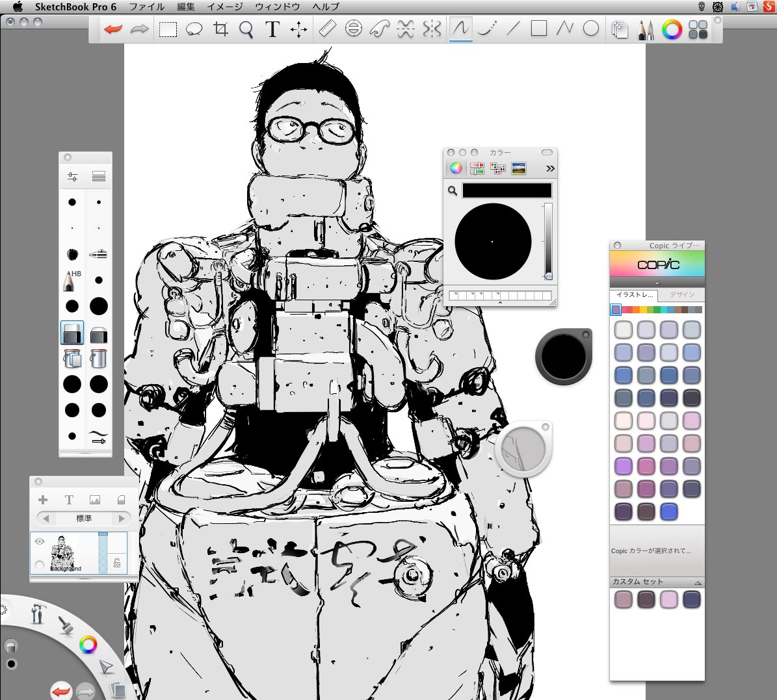
Task: Open brush properties sliders icon
Action: 72,176
